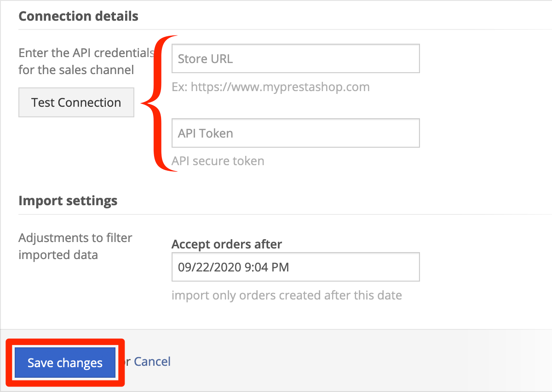Viewport: 552px width, 392px height.
Task: Focus the Store URL input field
Action: tap(296, 58)
